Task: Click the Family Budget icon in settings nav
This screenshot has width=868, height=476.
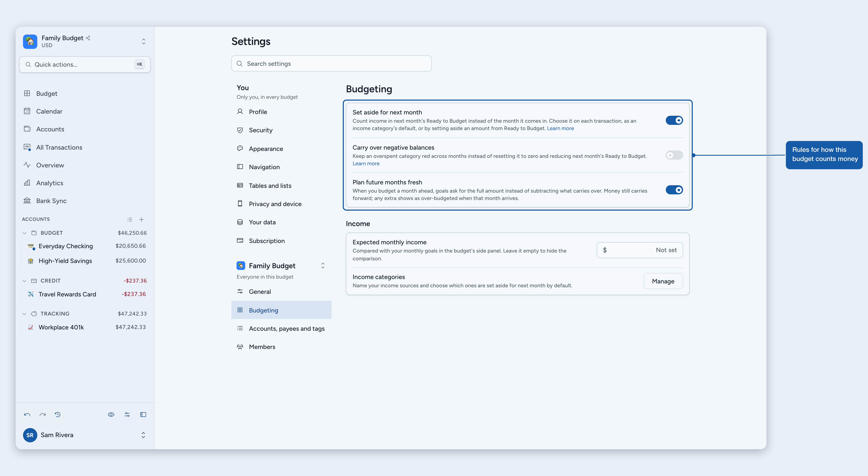Action: pyautogui.click(x=241, y=266)
